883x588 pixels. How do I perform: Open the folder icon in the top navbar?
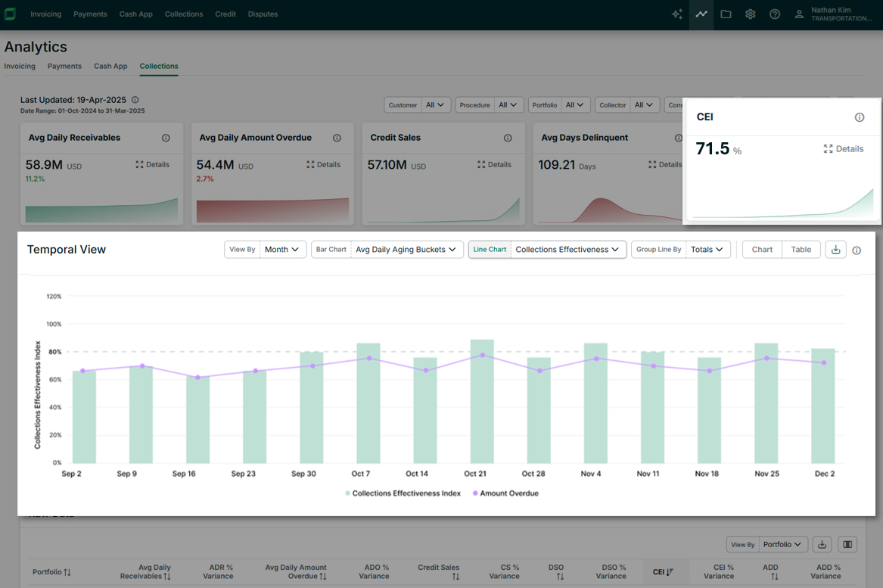pyautogui.click(x=726, y=14)
